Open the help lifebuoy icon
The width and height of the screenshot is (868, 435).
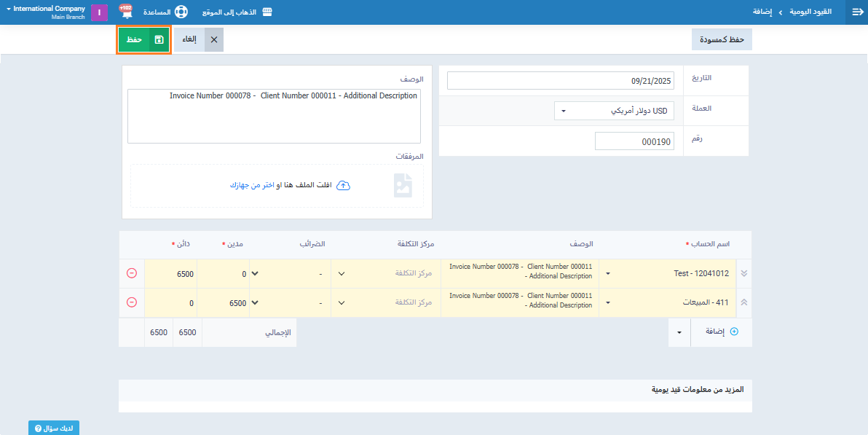tap(181, 12)
